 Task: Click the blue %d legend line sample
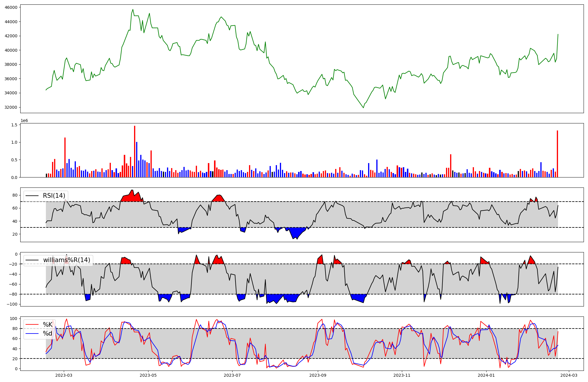(32, 334)
